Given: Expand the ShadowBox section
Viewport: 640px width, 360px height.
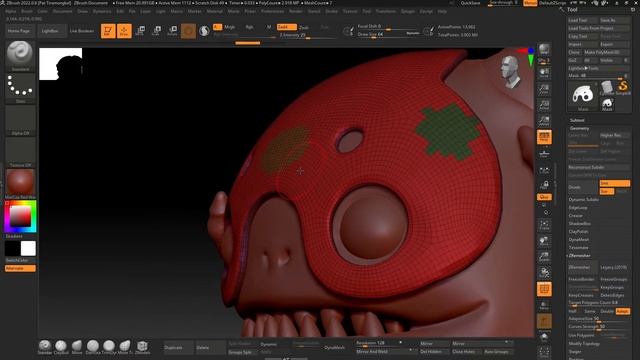Looking at the screenshot, I should click(x=580, y=224).
